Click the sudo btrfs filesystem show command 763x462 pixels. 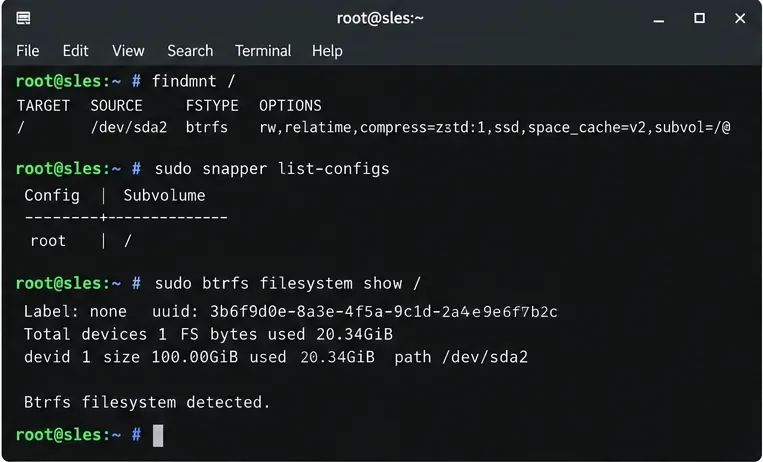click(288, 284)
